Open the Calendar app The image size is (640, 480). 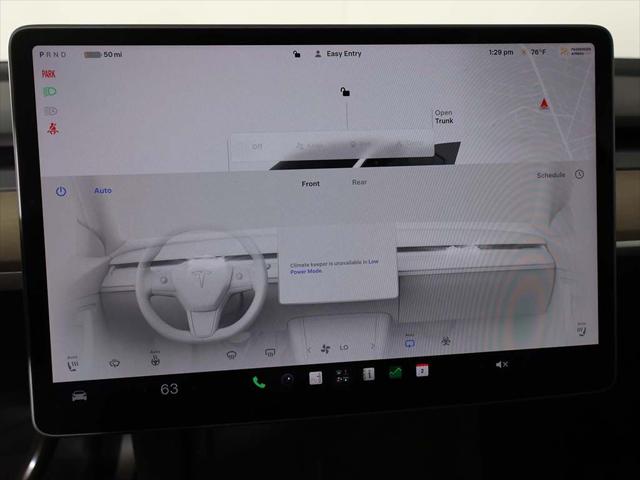tap(422, 370)
